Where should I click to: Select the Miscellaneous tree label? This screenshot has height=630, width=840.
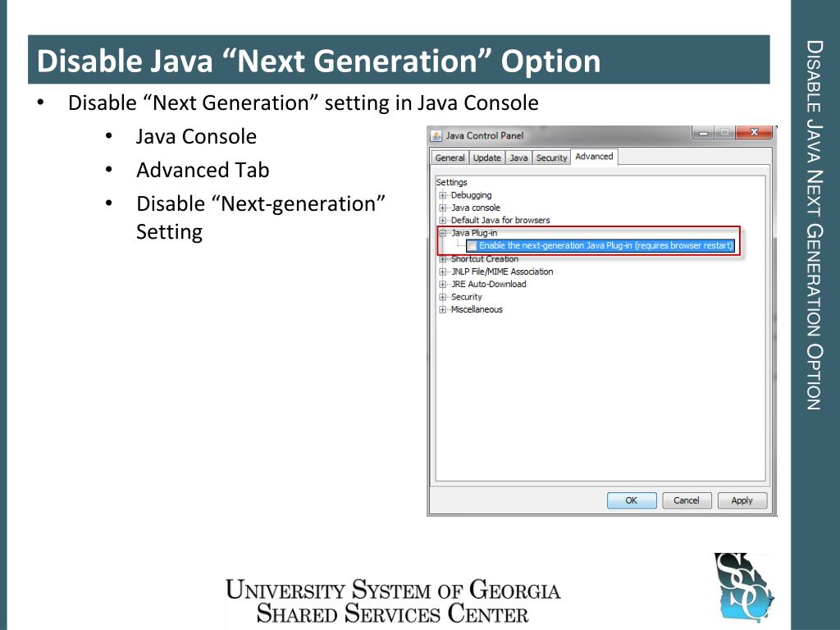coord(477,309)
